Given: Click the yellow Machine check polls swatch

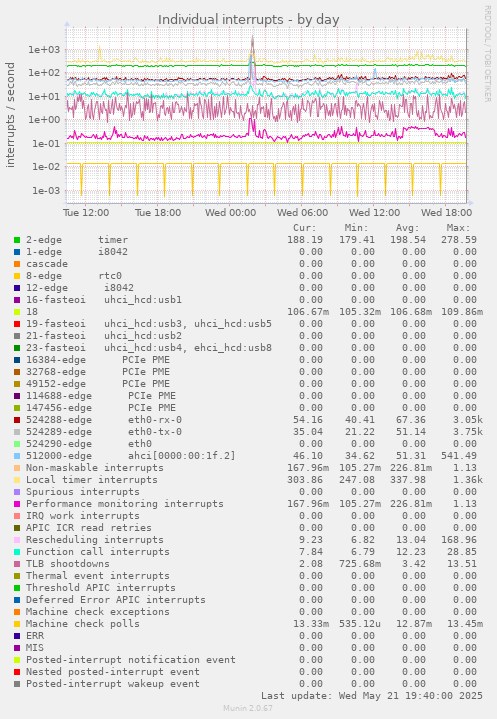Looking at the screenshot, I should click(17, 624).
